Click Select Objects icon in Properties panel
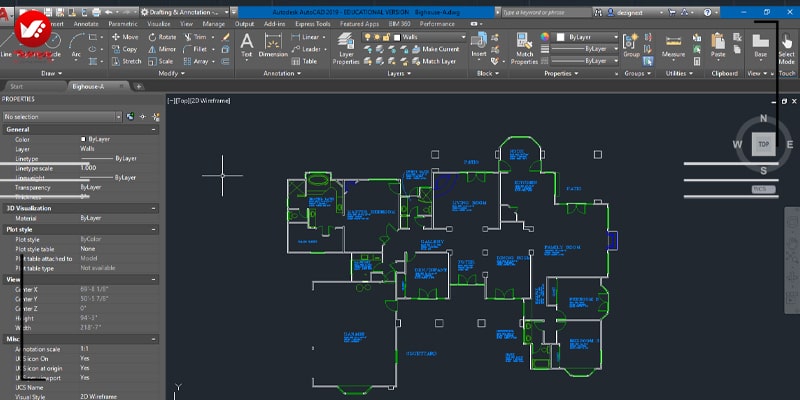 (x=143, y=117)
